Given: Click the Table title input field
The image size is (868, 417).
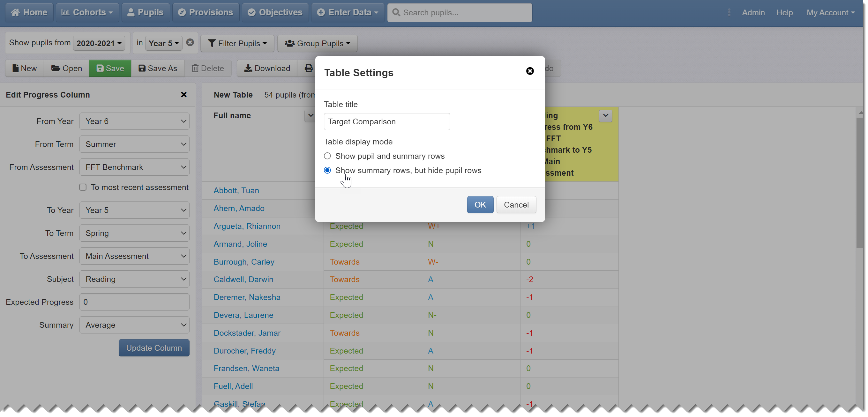Looking at the screenshot, I should (387, 121).
